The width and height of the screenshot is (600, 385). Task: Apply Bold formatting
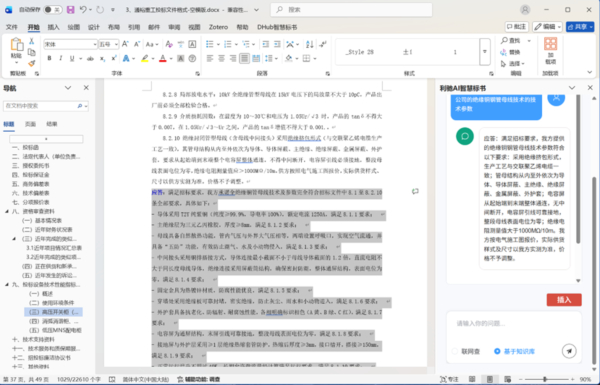point(49,59)
